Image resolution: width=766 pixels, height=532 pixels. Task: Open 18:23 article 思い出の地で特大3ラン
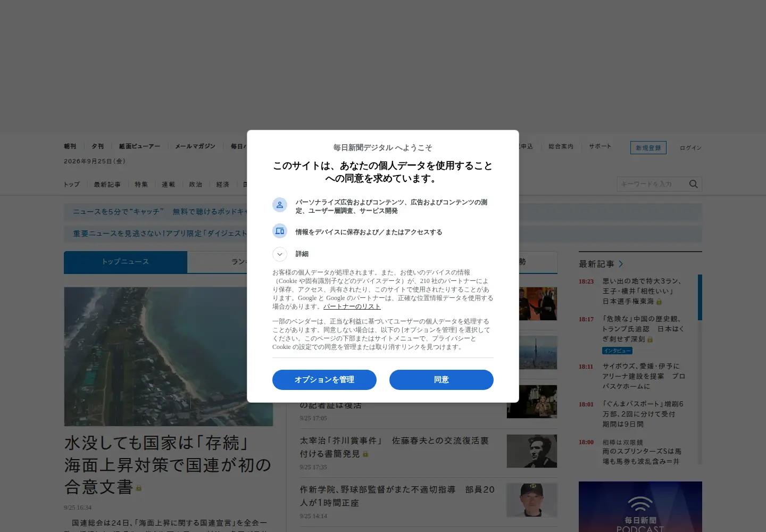point(642,291)
